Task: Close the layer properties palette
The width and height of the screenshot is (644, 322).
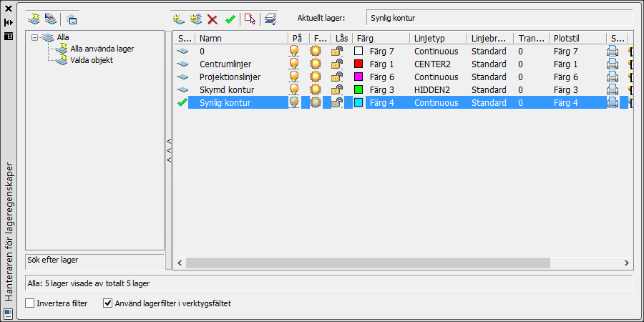Action: point(8,9)
